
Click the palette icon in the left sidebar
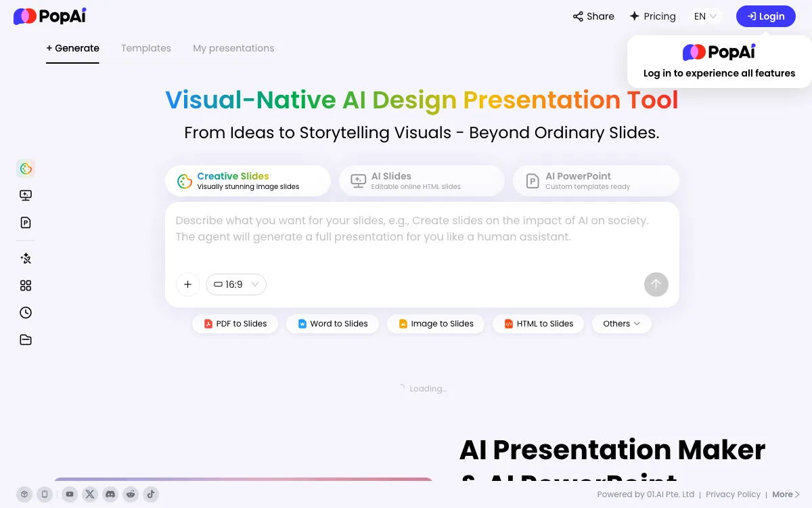pos(26,169)
